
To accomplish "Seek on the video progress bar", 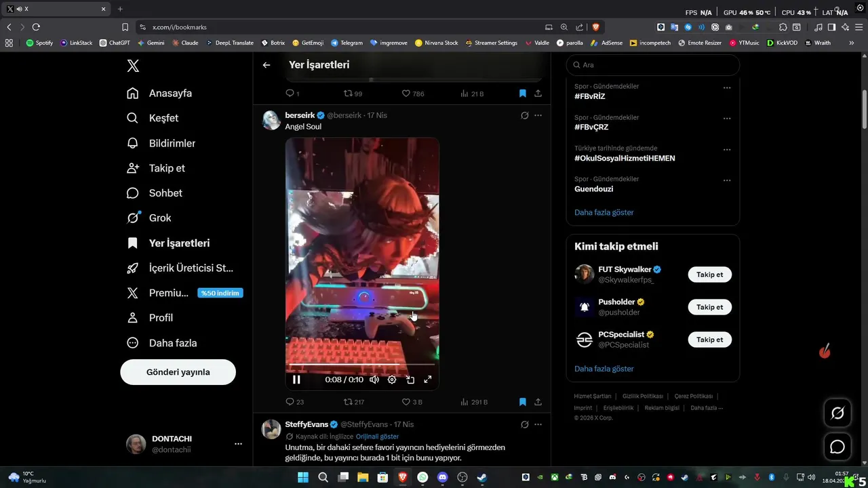I will coord(362,366).
